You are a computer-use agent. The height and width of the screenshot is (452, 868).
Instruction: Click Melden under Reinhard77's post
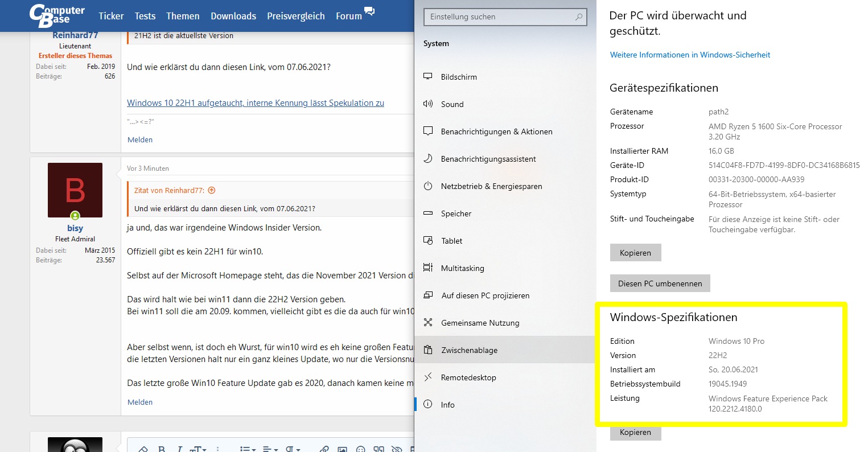[x=140, y=139]
